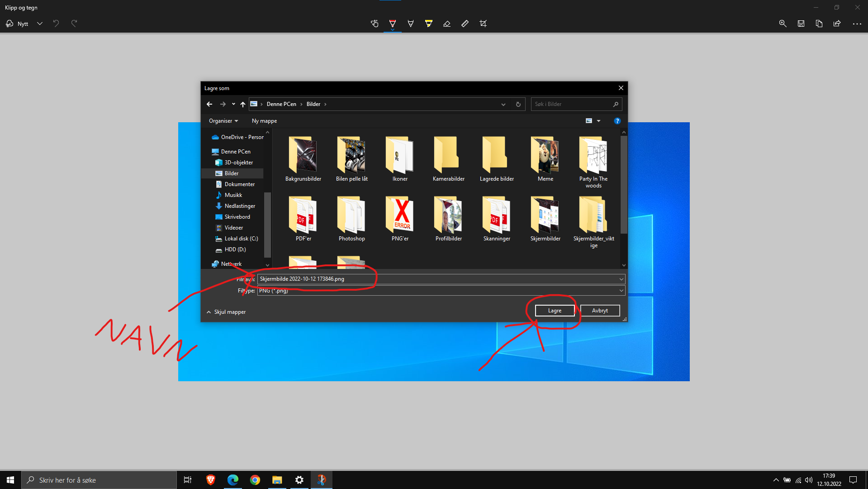Expand the Filtype PNG dropdown
The height and width of the screenshot is (489, 868).
tap(621, 291)
